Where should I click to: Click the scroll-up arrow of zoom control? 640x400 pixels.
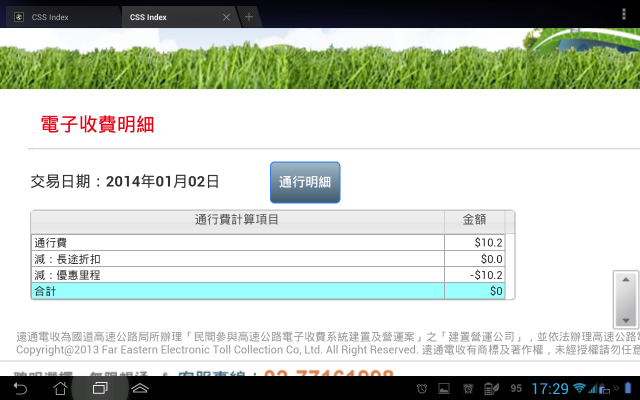[626, 280]
